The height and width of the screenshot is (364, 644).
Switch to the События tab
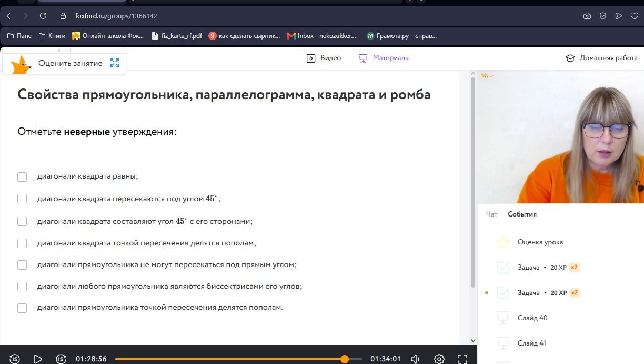[522, 214]
